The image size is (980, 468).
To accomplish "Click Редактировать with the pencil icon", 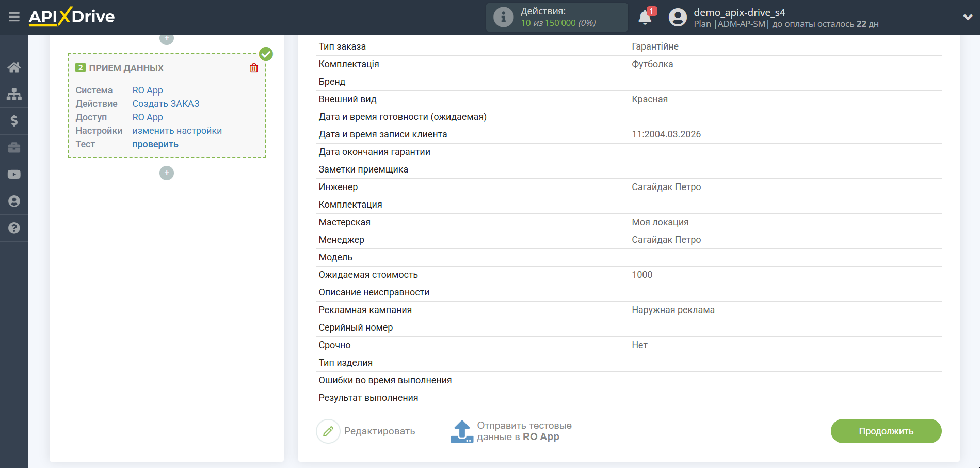I will coord(367,431).
